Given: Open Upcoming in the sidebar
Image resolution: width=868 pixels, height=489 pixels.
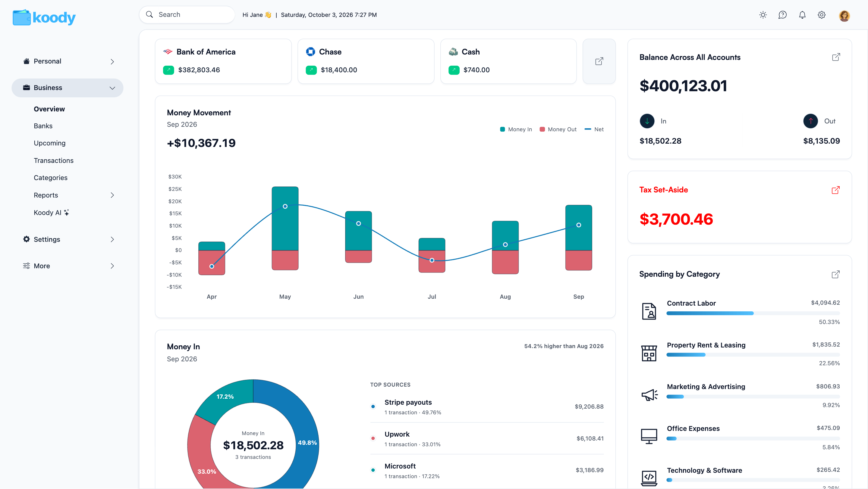Looking at the screenshot, I should click(x=49, y=143).
